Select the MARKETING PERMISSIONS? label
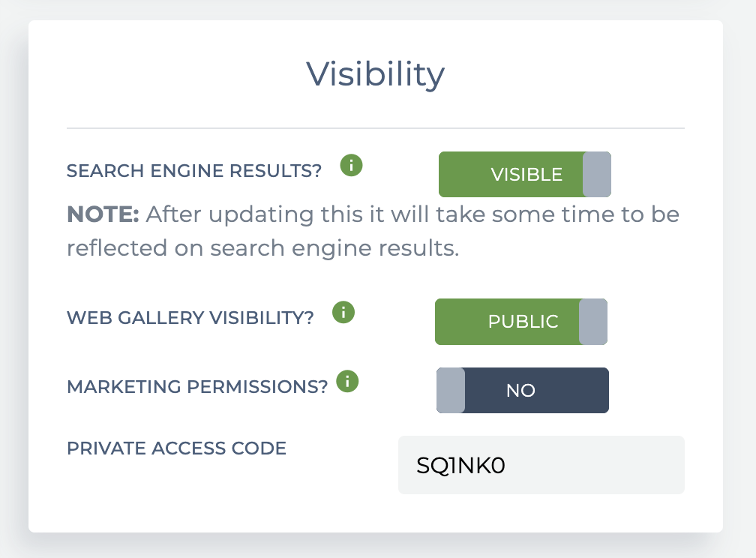The width and height of the screenshot is (756, 558). [197, 387]
